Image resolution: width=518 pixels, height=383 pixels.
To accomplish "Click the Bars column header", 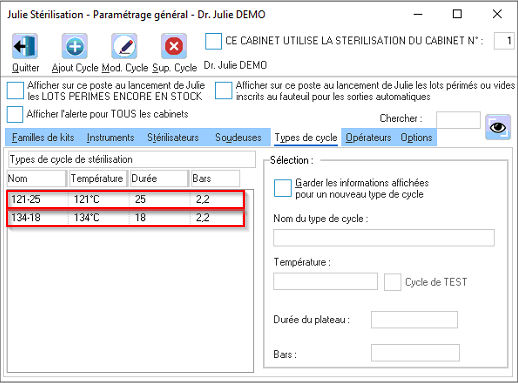I will 215,178.
